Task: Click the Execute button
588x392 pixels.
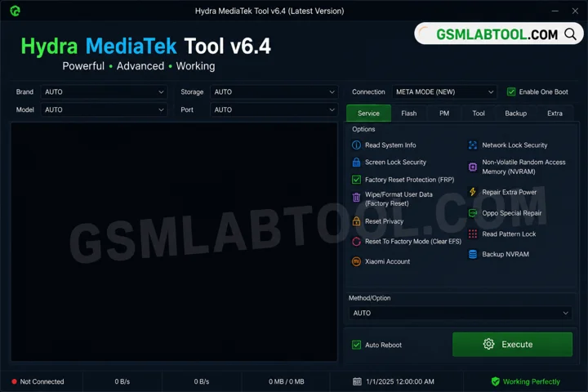Action: (512, 344)
